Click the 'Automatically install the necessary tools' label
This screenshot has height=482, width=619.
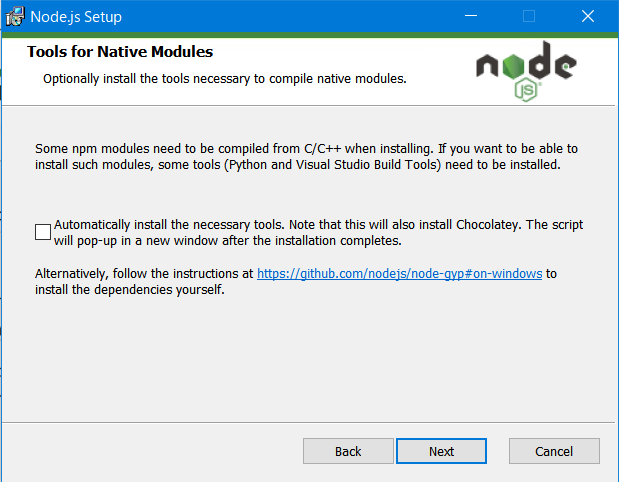[x=318, y=233]
